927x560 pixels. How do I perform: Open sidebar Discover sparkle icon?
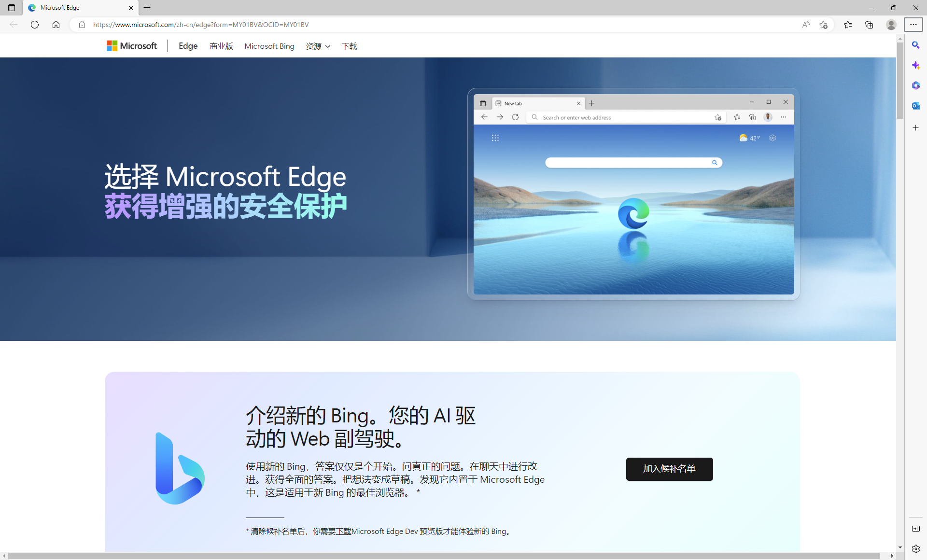[x=916, y=65]
